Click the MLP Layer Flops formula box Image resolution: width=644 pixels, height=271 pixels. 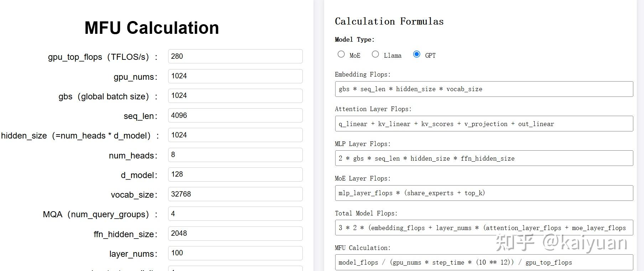point(484,158)
